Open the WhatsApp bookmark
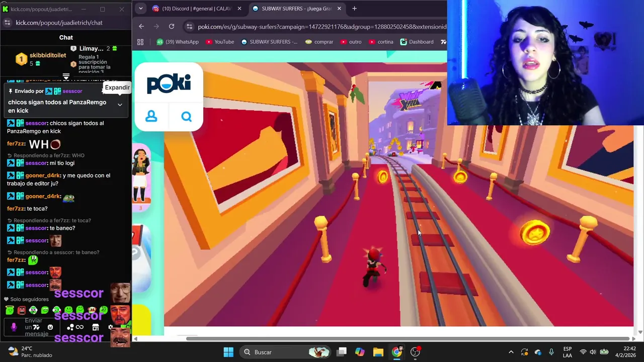 click(x=178, y=42)
